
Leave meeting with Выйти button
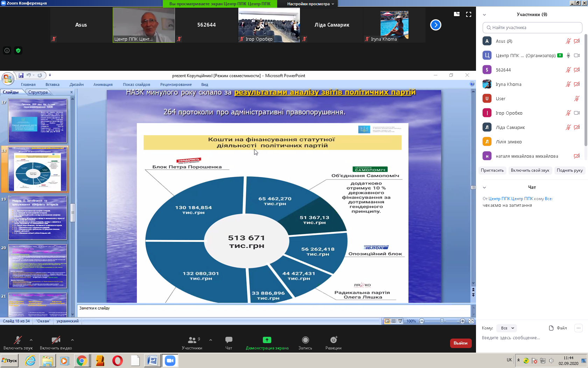[461, 343]
